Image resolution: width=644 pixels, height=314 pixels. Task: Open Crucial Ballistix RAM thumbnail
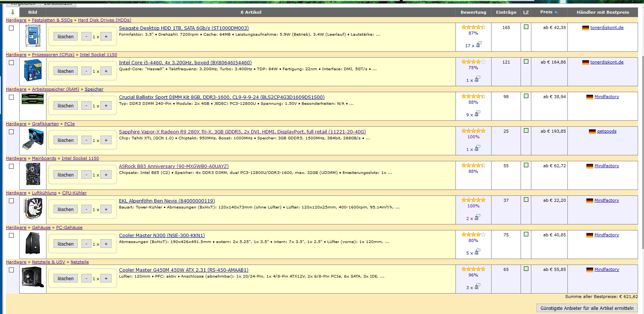coord(33,99)
